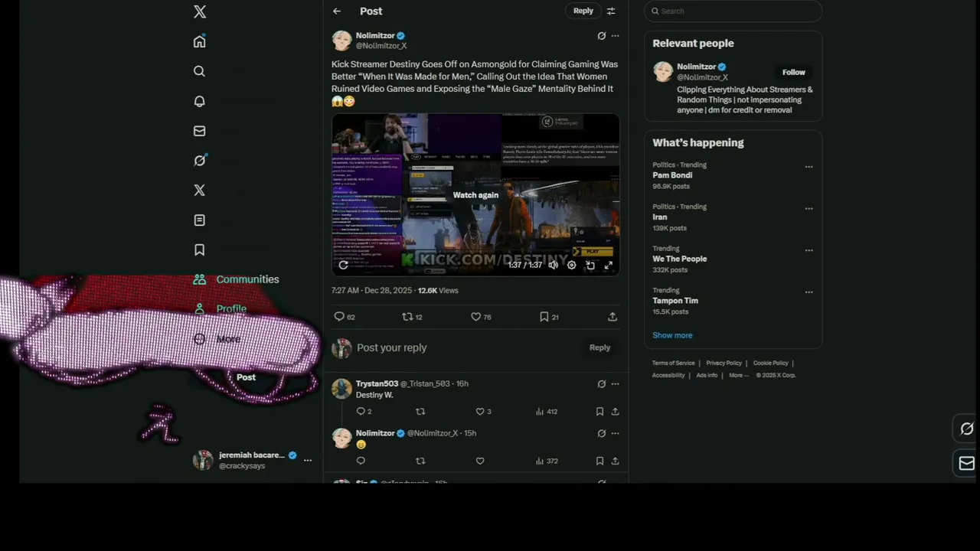Open more options on Nolimitzor's reply

click(x=615, y=433)
